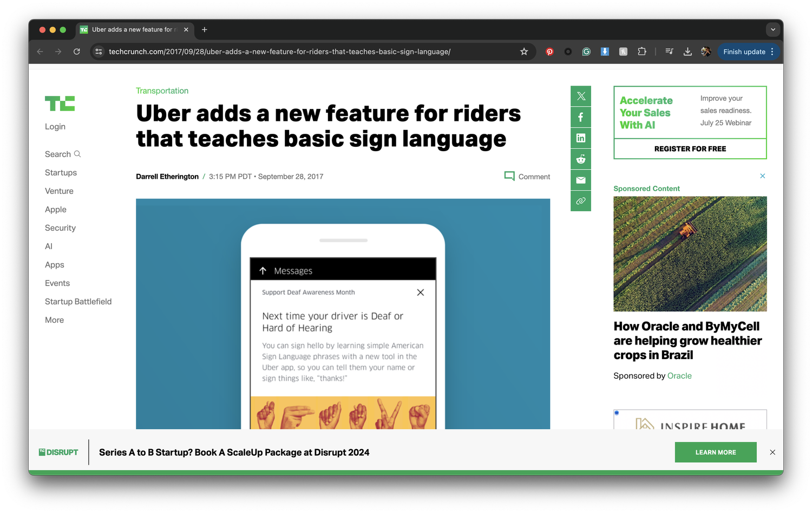Open the Venture section
Screen dimensions: 812x513
pyautogui.click(x=59, y=191)
